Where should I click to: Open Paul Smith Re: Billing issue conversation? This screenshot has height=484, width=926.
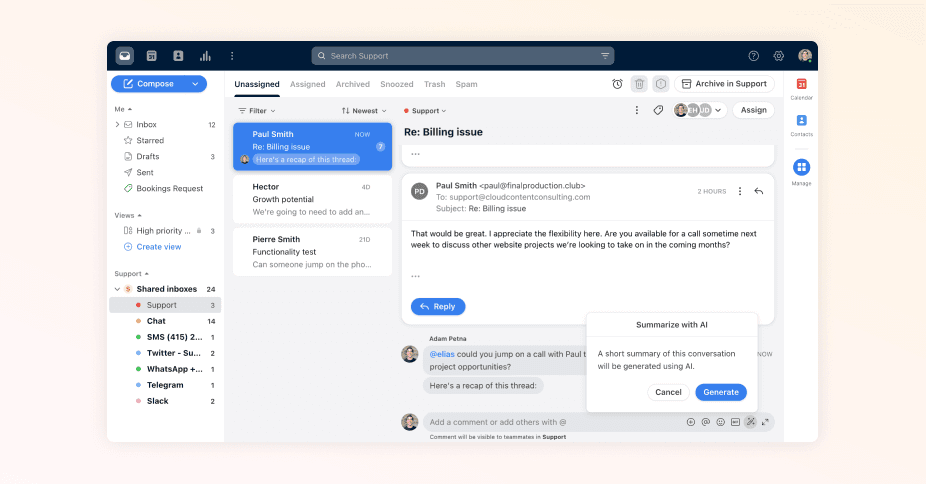pyautogui.click(x=312, y=146)
